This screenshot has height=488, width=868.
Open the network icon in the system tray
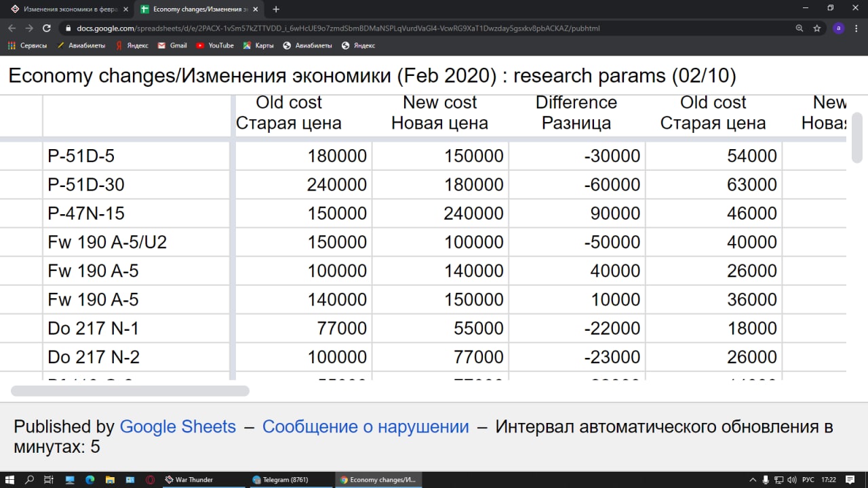click(x=778, y=479)
